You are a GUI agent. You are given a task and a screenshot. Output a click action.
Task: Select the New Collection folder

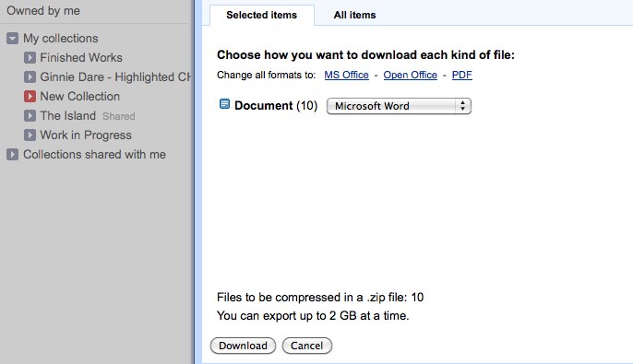(x=80, y=97)
